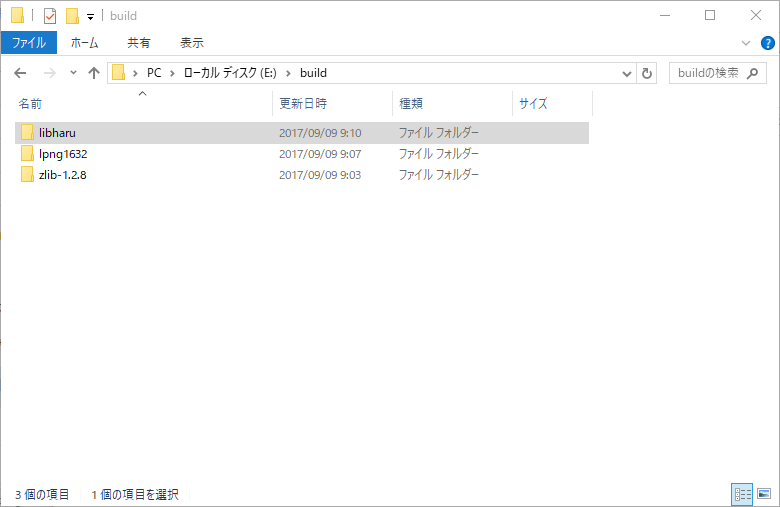
Task: Click the build breadcrumb segment
Action: click(x=313, y=73)
